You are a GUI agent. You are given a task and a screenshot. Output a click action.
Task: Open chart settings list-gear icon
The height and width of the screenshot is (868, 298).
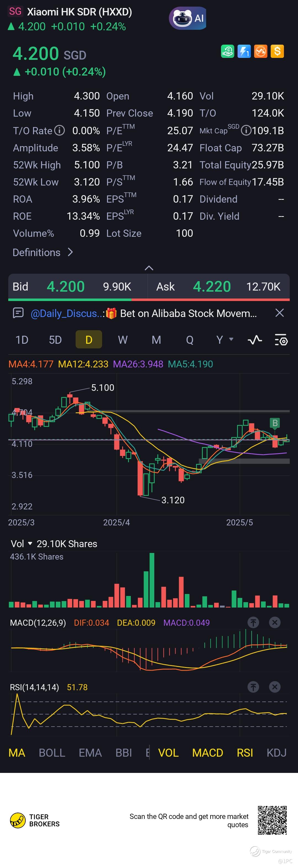[281, 340]
